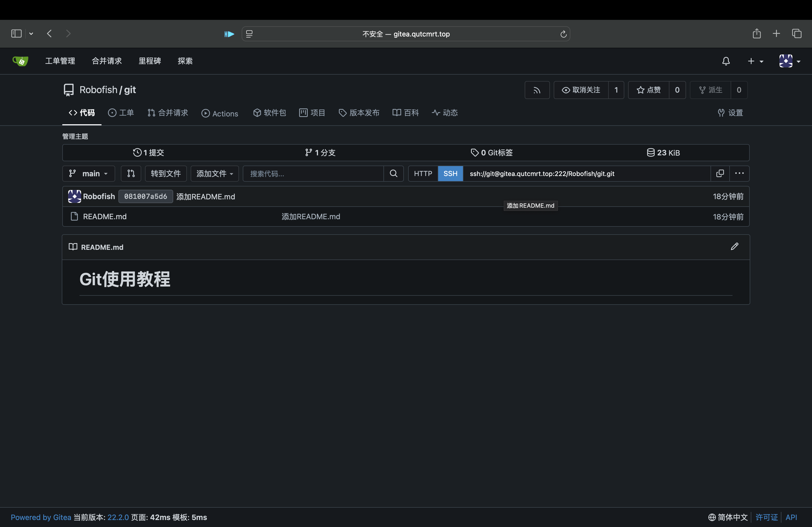812x527 pixels.
Task: View the 0 Git标签 tags
Action: 492,153
